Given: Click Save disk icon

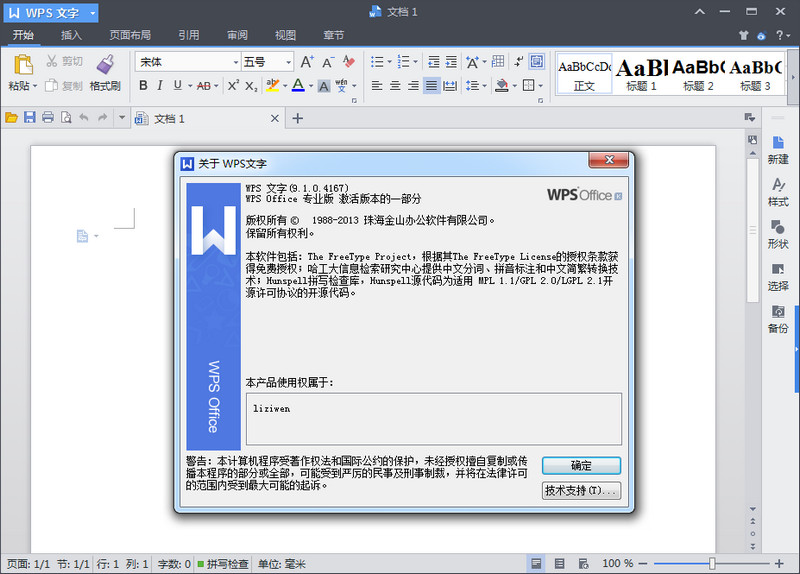Looking at the screenshot, I should pos(30,118).
